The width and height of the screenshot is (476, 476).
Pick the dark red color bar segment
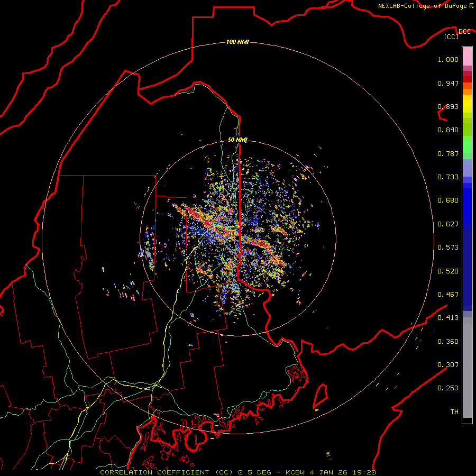pos(467,79)
